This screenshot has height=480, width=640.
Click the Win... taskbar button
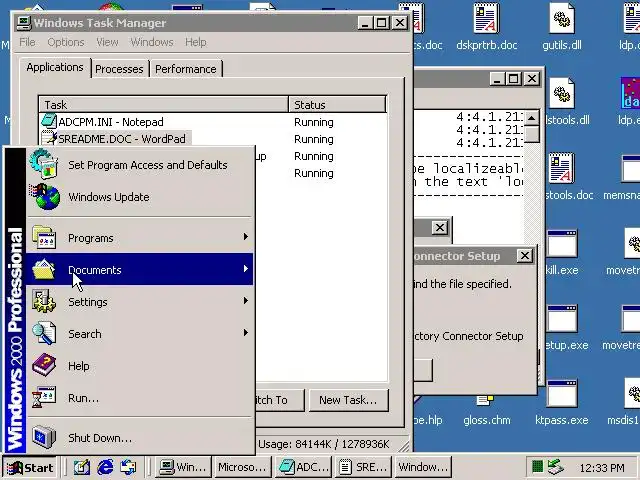[x=182, y=467]
